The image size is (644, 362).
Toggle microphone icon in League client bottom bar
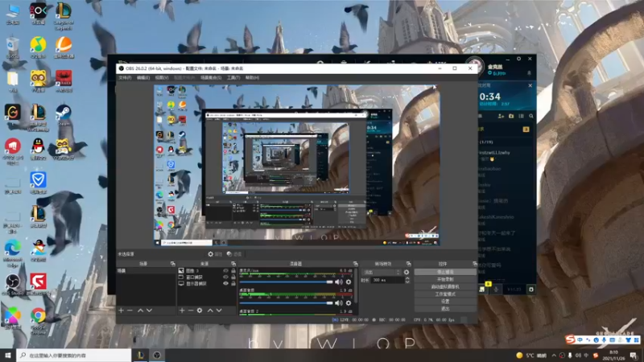click(x=496, y=290)
